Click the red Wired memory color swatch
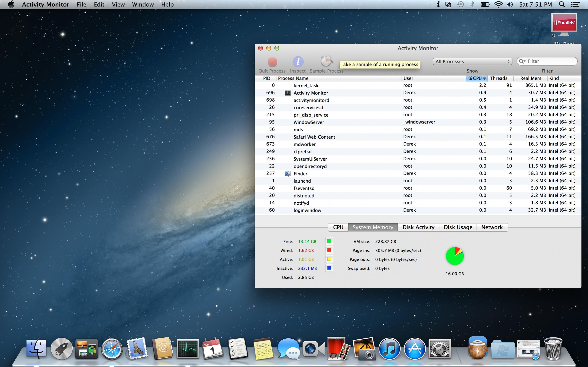The height and width of the screenshot is (367, 588). [x=329, y=250]
